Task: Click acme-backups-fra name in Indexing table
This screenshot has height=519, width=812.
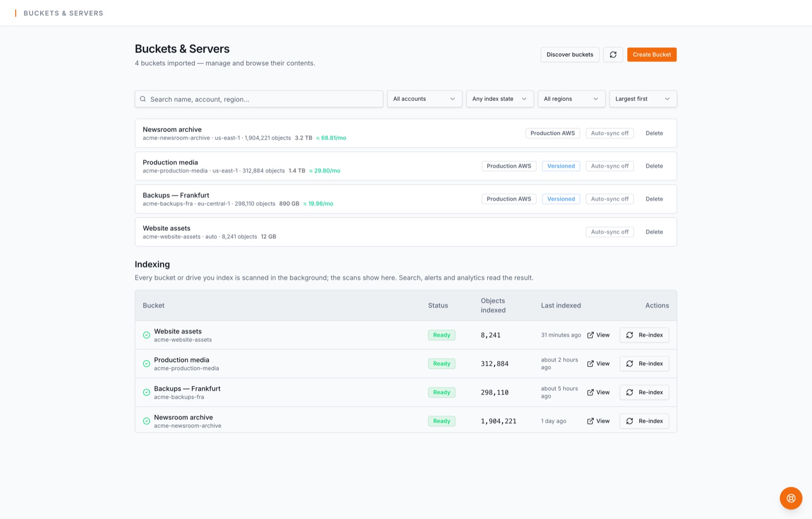Action: pos(179,397)
